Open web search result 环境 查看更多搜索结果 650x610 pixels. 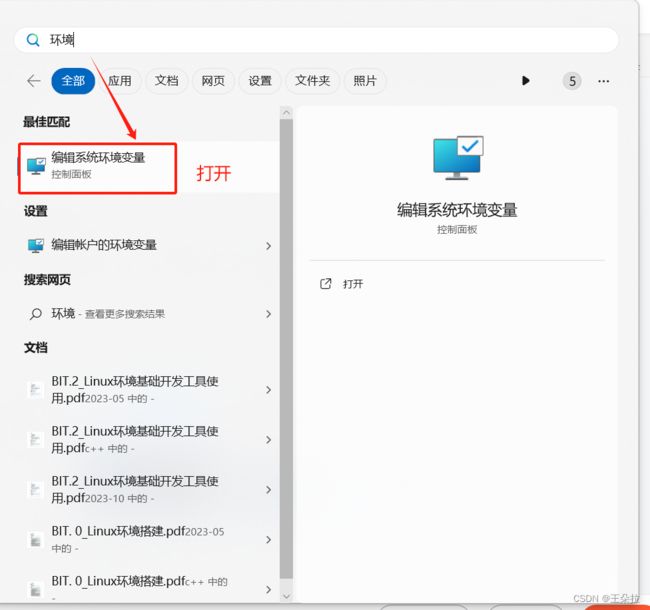pyautogui.click(x=148, y=314)
